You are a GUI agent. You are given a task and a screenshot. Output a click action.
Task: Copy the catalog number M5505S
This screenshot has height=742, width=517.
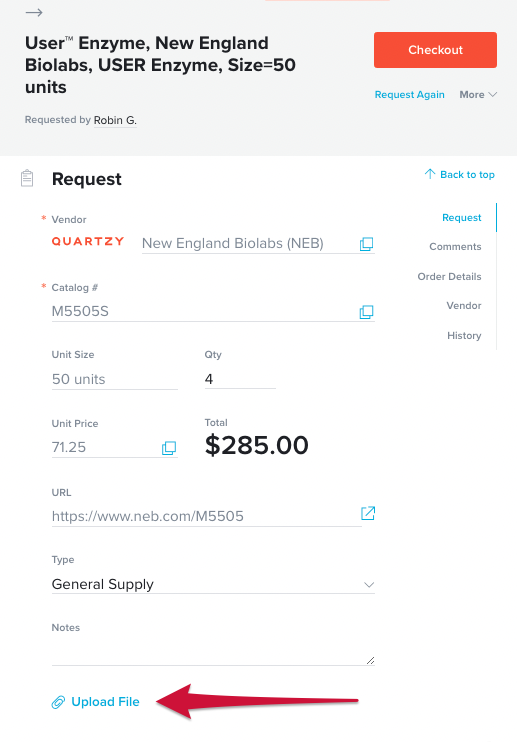(366, 312)
